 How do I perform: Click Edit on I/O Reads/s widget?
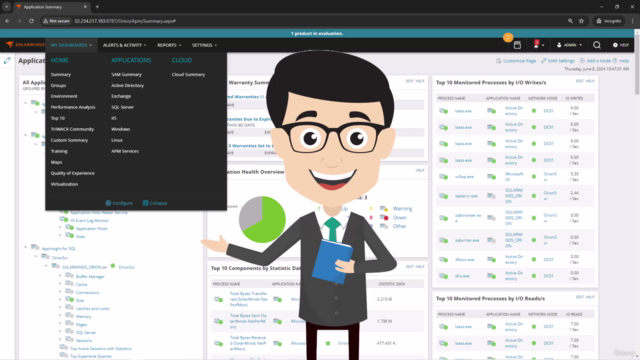pos(580,297)
